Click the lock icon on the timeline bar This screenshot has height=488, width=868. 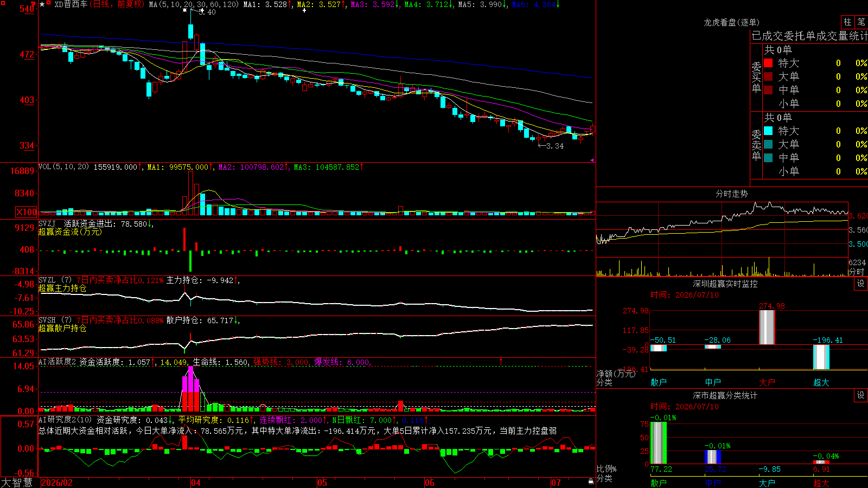(x=591, y=481)
